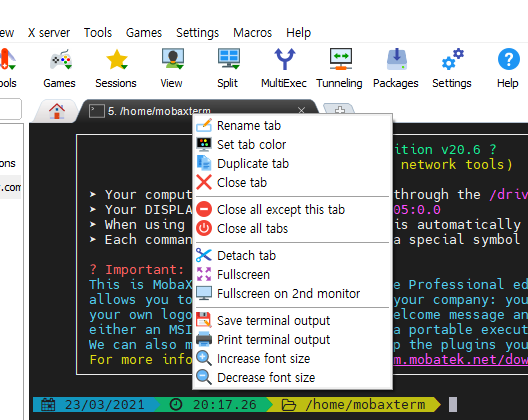The image size is (528, 420).
Task: Choose Fullscreen menu entry
Action: click(x=292, y=274)
